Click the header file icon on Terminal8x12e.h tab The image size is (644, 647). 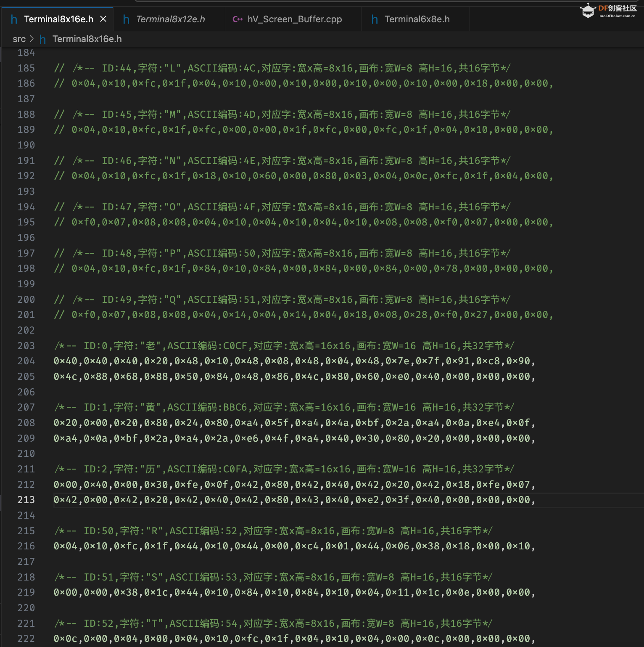[126, 19]
